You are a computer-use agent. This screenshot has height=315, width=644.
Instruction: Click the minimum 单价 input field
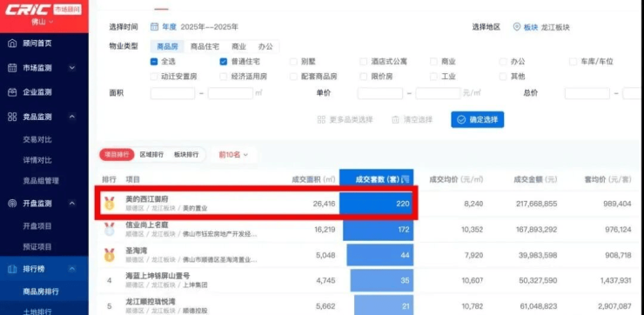pyautogui.click(x=380, y=93)
